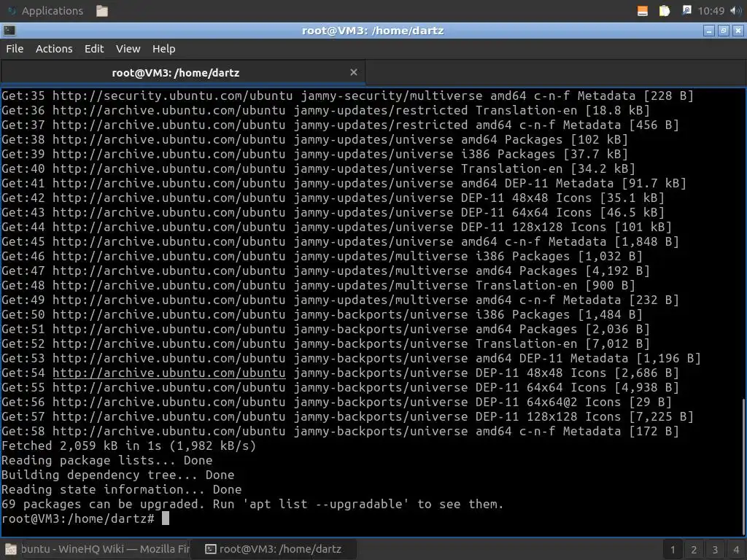Screen dimensions: 747x560
Task: Click the 'Building dependency tree... Done' line
Action: (117, 475)
